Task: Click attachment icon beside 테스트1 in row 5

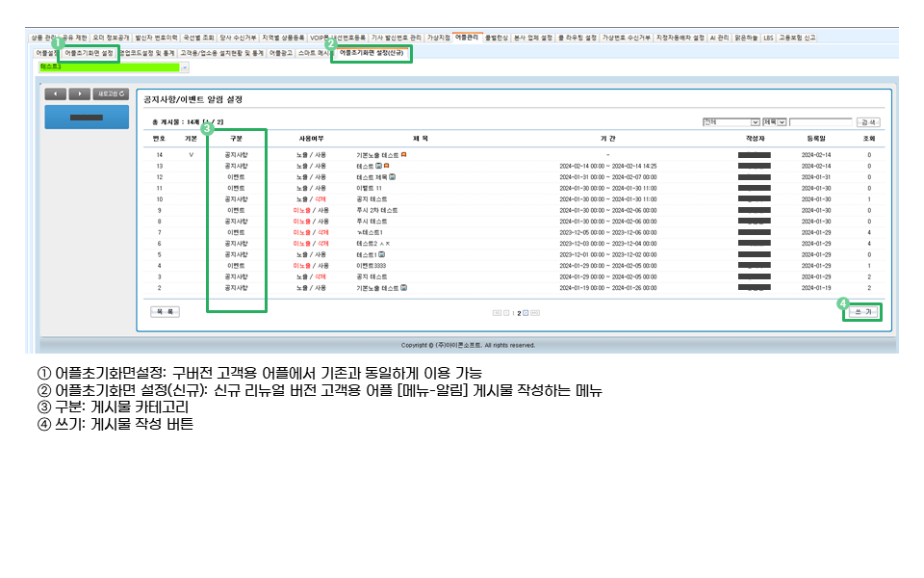Action: click(381, 254)
